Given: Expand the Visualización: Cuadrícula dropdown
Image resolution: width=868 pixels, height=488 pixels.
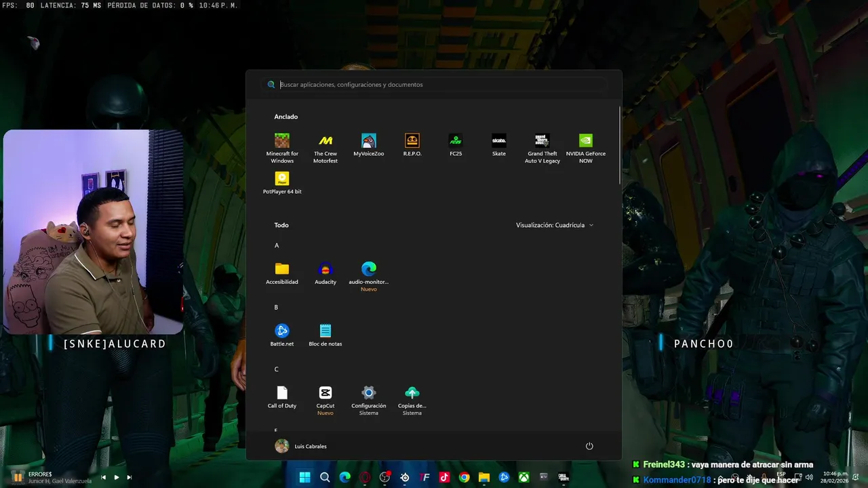Looking at the screenshot, I should [x=555, y=225].
